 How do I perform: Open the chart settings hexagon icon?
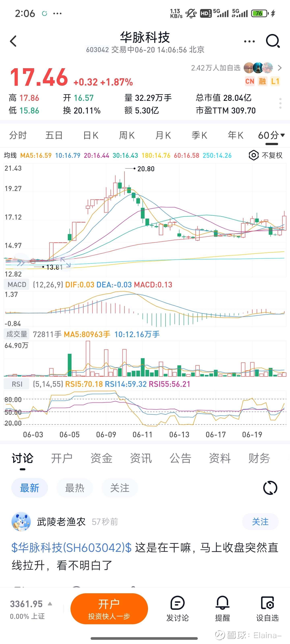coord(254,155)
